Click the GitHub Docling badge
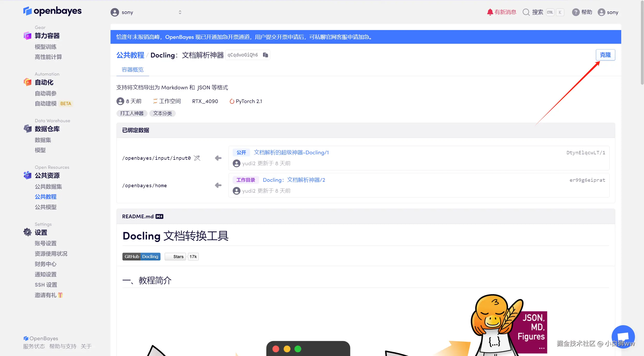This screenshot has width=644, height=356. coord(141,257)
